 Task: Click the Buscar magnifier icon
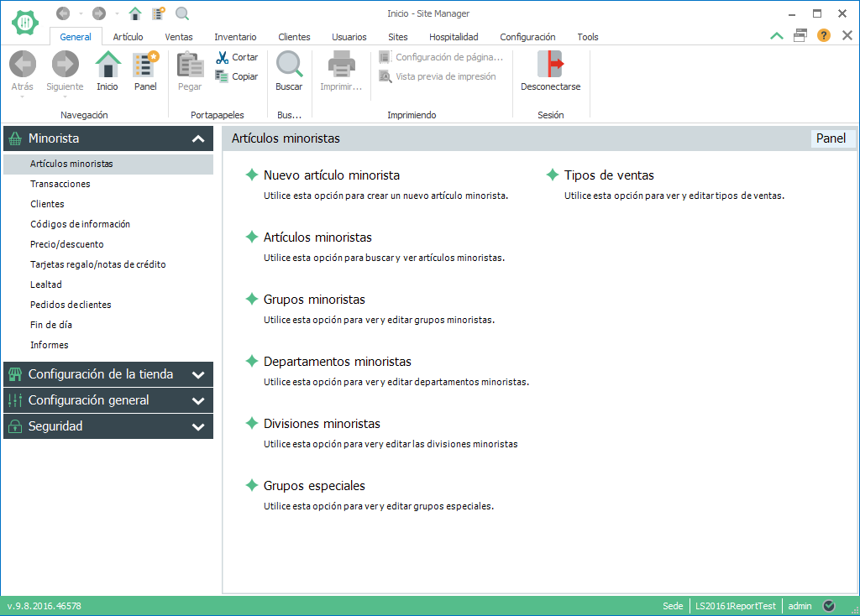289,65
